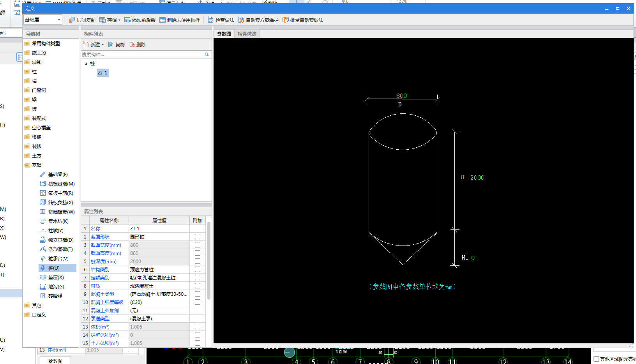
Task: Click the 新建 component icon
Action: pos(86,44)
